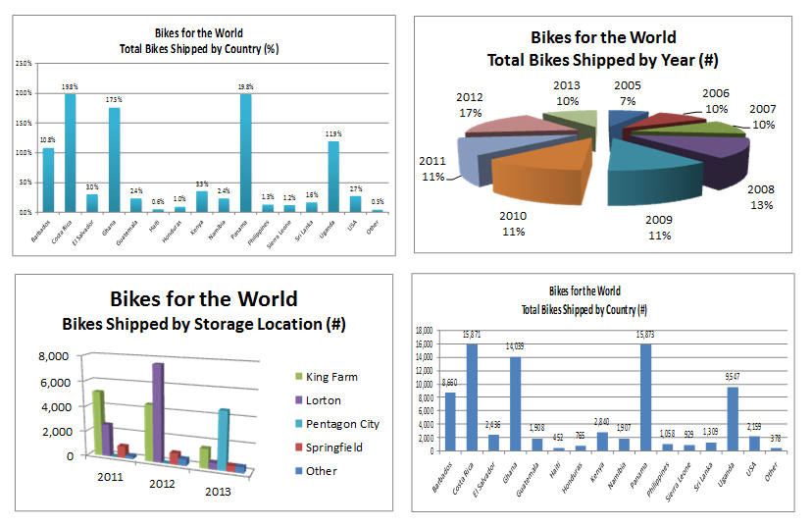Click the 2010 11% pie label
The width and height of the screenshot is (812, 527).
(x=513, y=224)
